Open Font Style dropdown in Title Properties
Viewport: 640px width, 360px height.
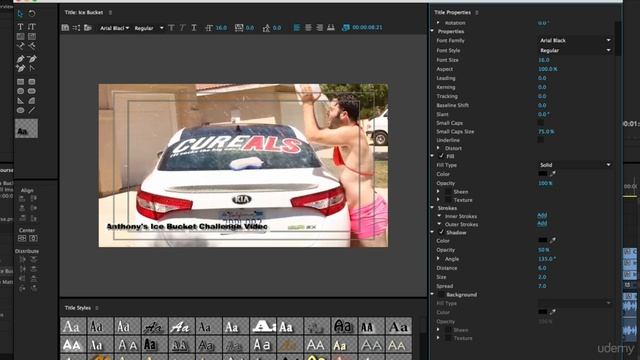click(575, 50)
